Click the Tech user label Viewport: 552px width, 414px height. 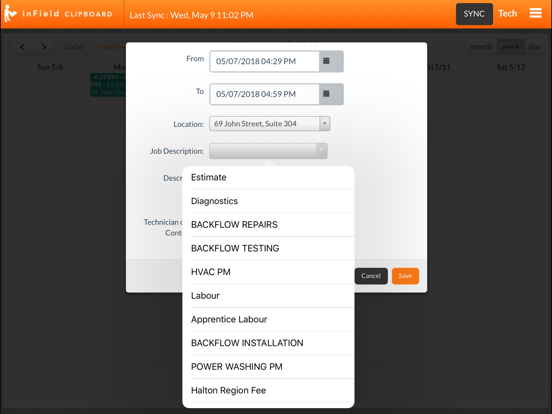pyautogui.click(x=507, y=14)
